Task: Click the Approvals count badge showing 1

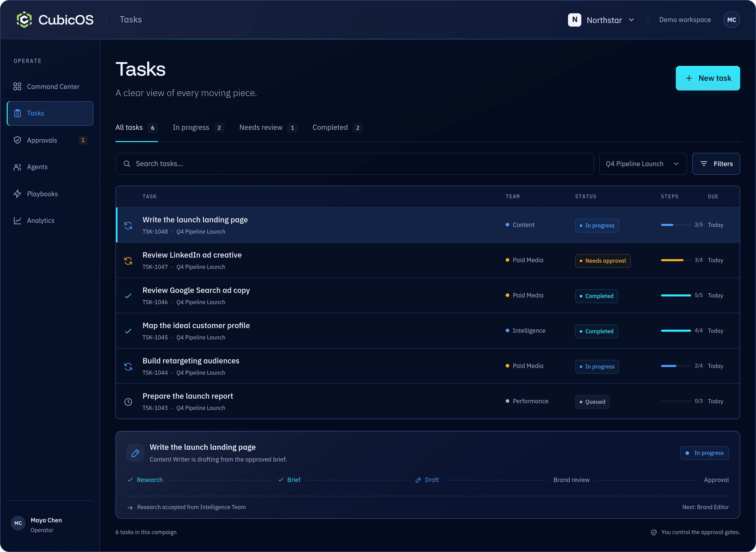Action: tap(83, 140)
